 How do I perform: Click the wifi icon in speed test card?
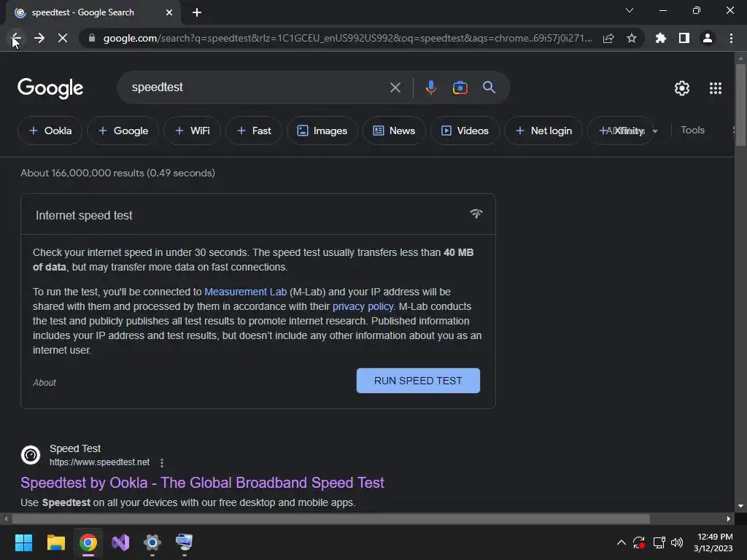click(x=476, y=214)
